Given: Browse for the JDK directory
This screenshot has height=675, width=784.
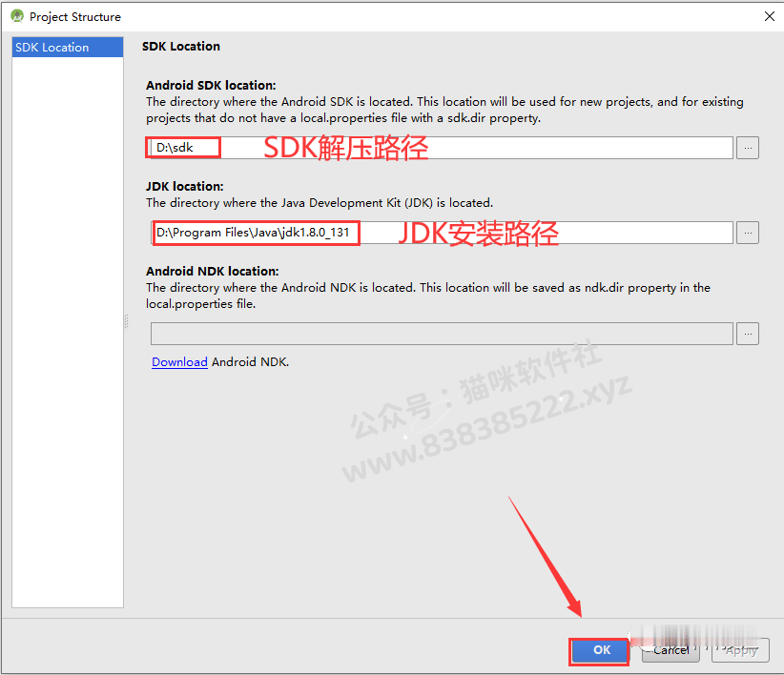Looking at the screenshot, I should (x=748, y=233).
